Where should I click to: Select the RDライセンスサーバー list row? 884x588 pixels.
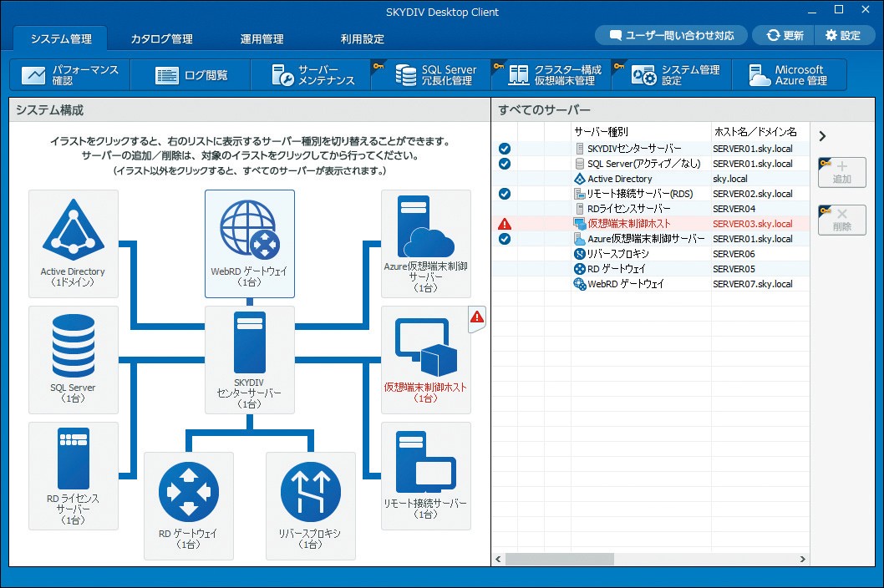[x=651, y=209]
